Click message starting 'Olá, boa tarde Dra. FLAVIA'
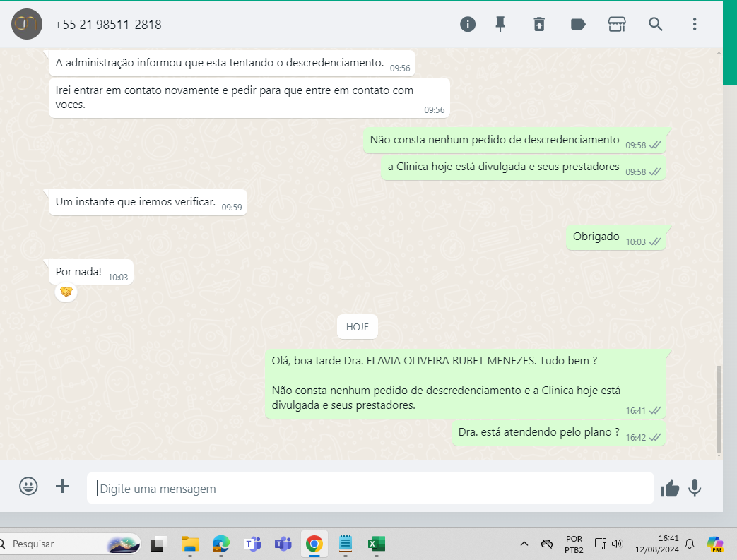 click(466, 383)
